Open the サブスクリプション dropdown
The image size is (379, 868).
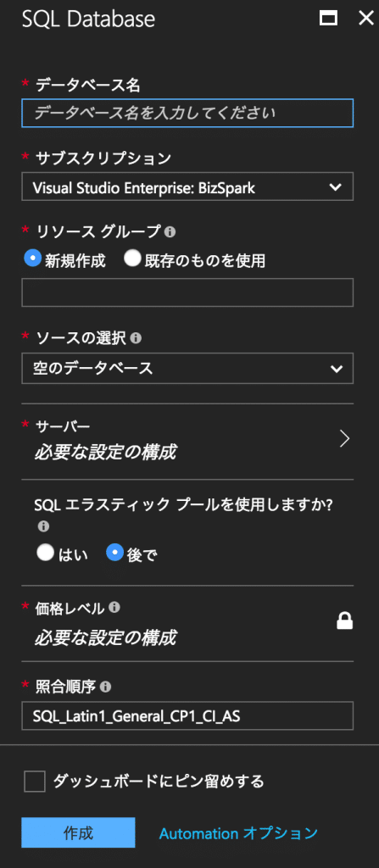[187, 187]
